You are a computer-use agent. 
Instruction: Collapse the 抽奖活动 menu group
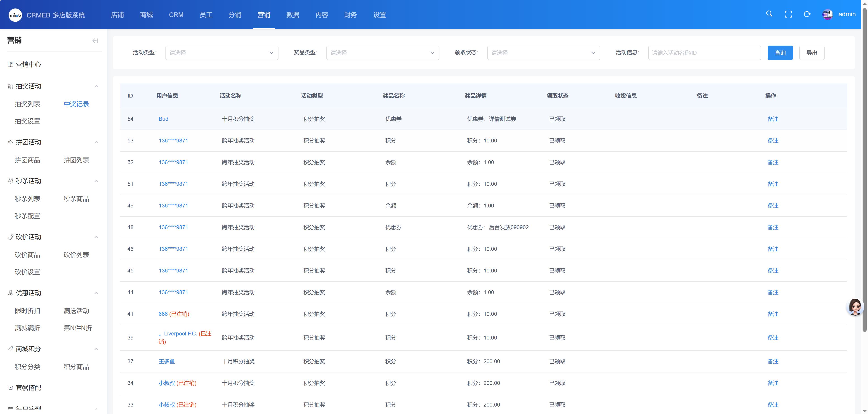tap(96, 86)
